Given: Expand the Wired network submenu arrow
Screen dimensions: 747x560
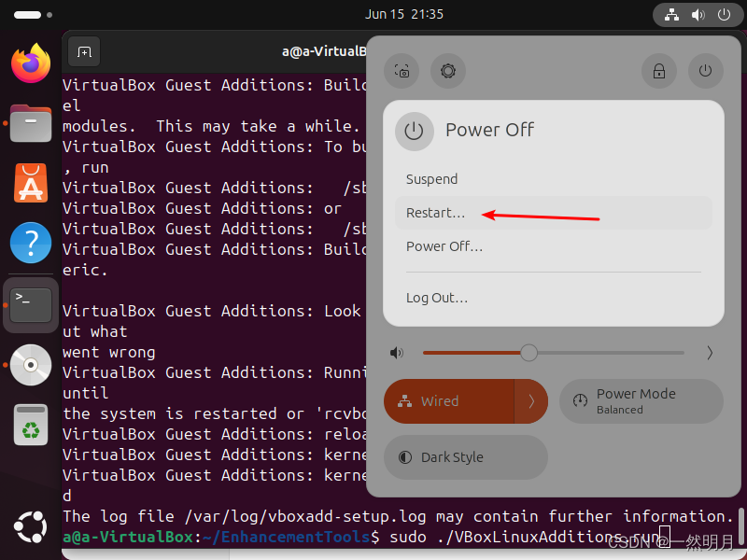Looking at the screenshot, I should [x=531, y=401].
